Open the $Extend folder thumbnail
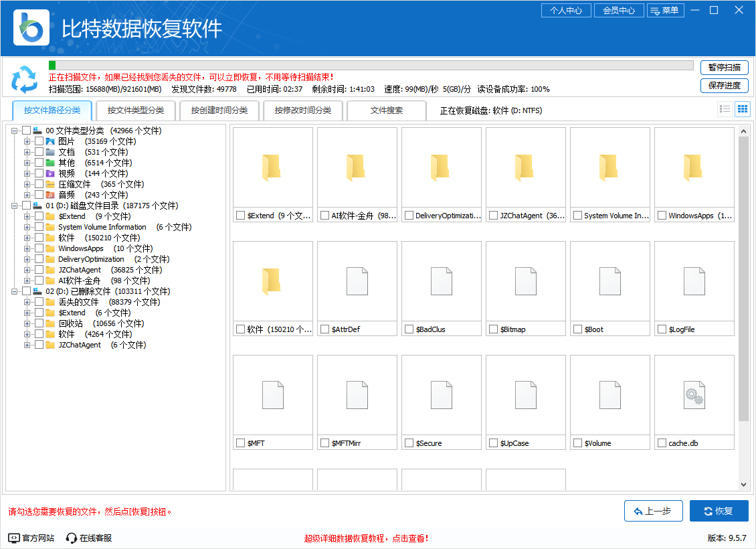The image size is (756, 549). tap(272, 167)
